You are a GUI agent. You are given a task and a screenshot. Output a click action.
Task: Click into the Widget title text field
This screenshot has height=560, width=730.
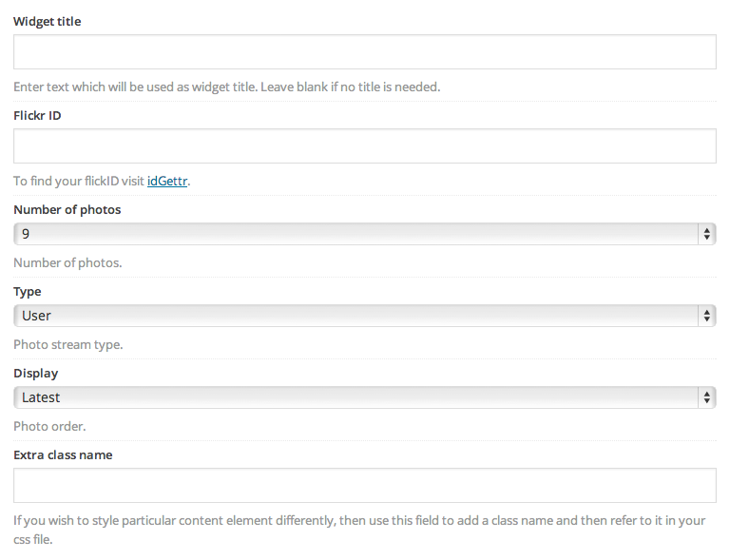coord(365,51)
